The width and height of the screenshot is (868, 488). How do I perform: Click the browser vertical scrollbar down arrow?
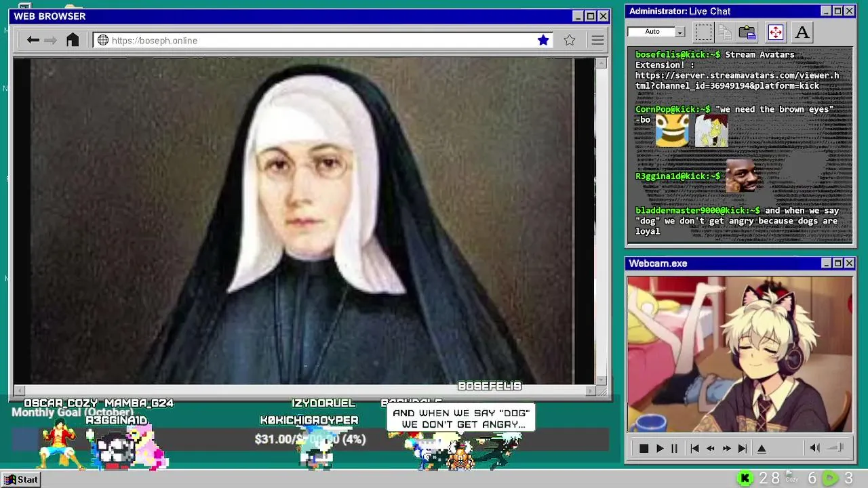(x=601, y=380)
